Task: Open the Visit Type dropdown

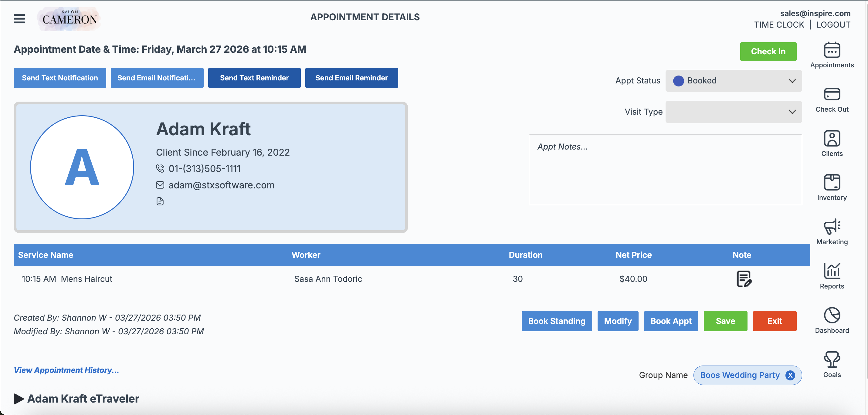Action: [x=733, y=112]
